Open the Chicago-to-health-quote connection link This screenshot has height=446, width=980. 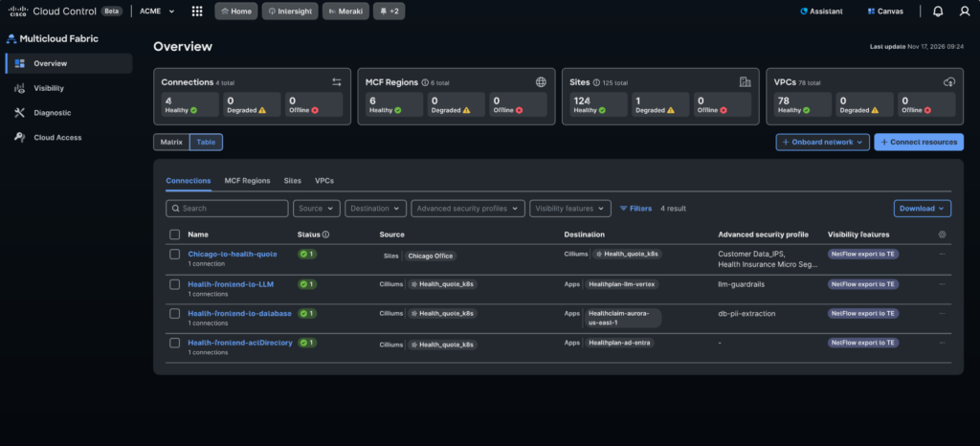coord(233,255)
